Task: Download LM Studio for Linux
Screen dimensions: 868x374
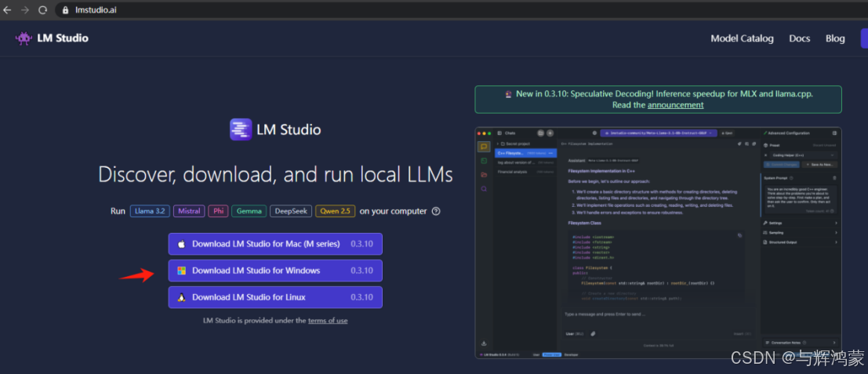Action: (275, 297)
